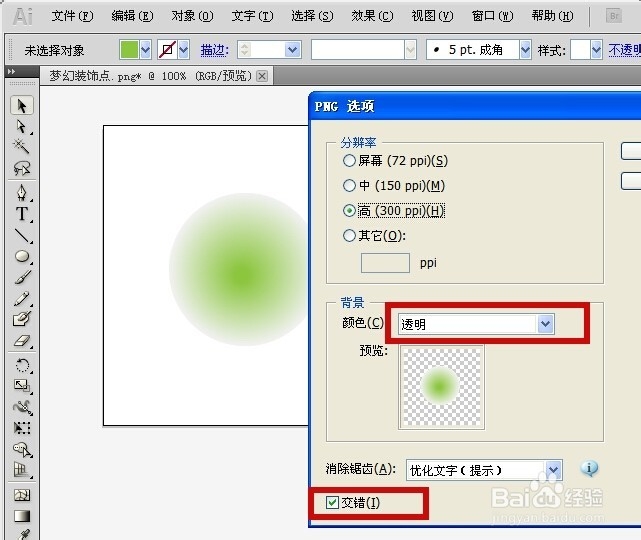
Task: Click the custom ppi input field
Action: [x=385, y=263]
